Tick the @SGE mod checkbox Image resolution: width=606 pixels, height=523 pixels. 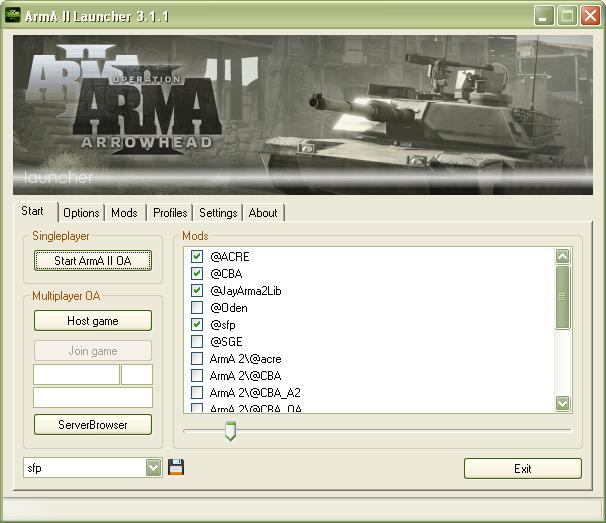(197, 341)
